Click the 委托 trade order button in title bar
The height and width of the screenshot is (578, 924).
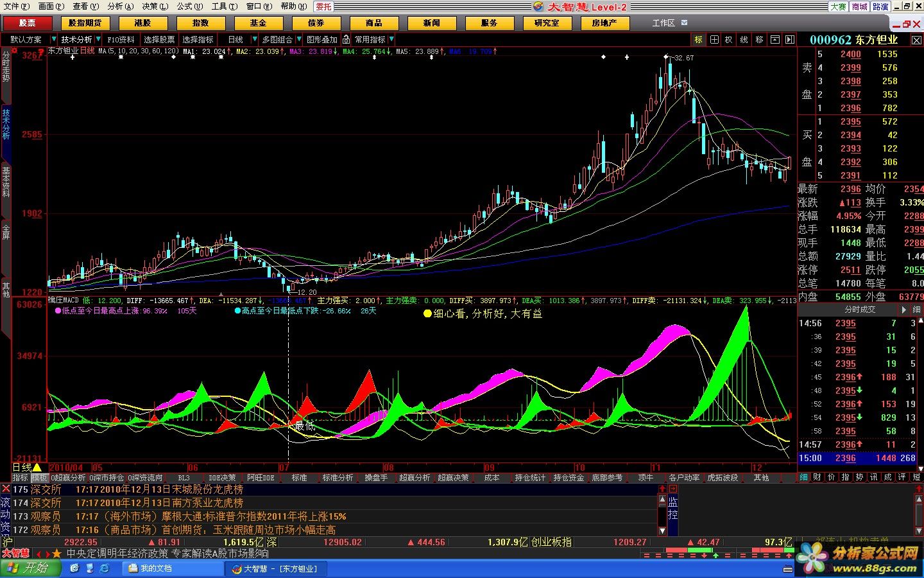click(x=324, y=6)
